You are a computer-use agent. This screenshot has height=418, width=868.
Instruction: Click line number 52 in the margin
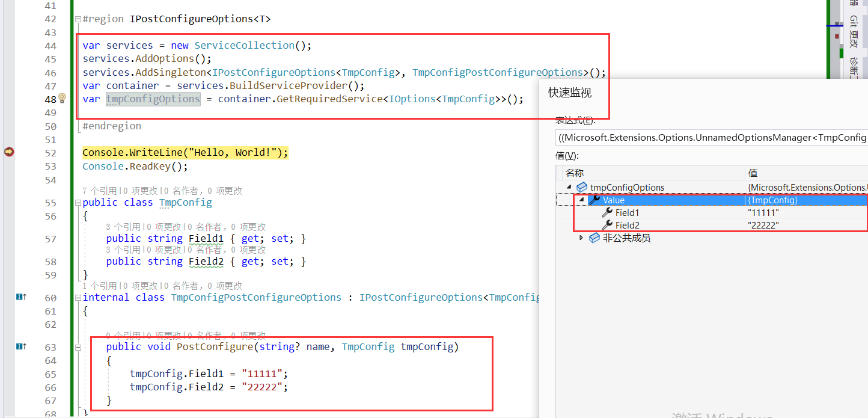tap(50, 152)
